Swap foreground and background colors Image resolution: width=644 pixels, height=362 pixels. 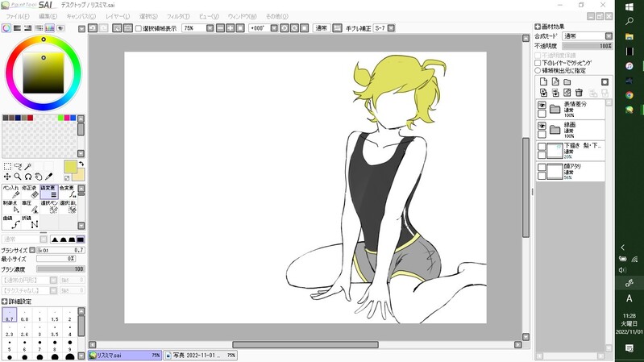coord(81,164)
